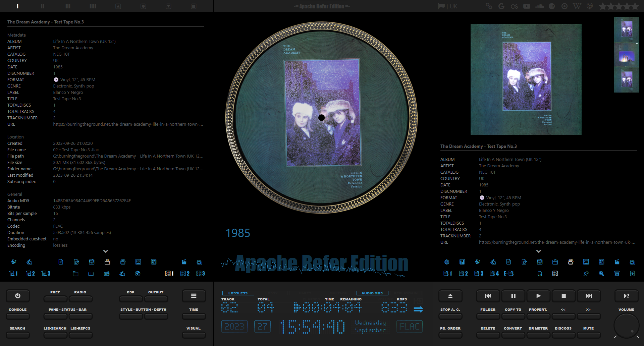This screenshot has height=346, width=644.
Task: Open the hamburger menu button
Action: (x=194, y=296)
